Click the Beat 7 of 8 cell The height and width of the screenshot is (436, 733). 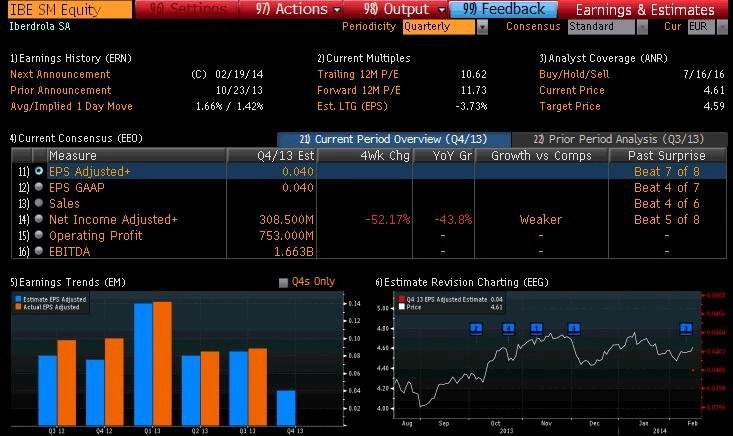click(667, 172)
